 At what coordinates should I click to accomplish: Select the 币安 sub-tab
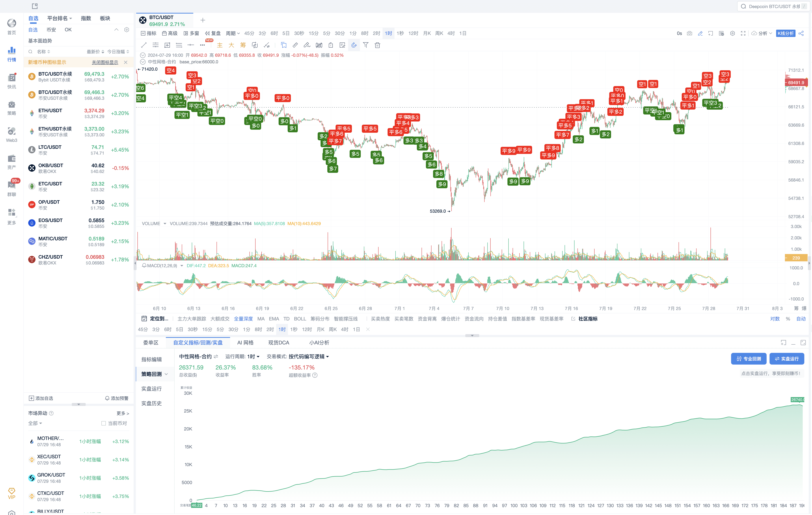pos(51,30)
